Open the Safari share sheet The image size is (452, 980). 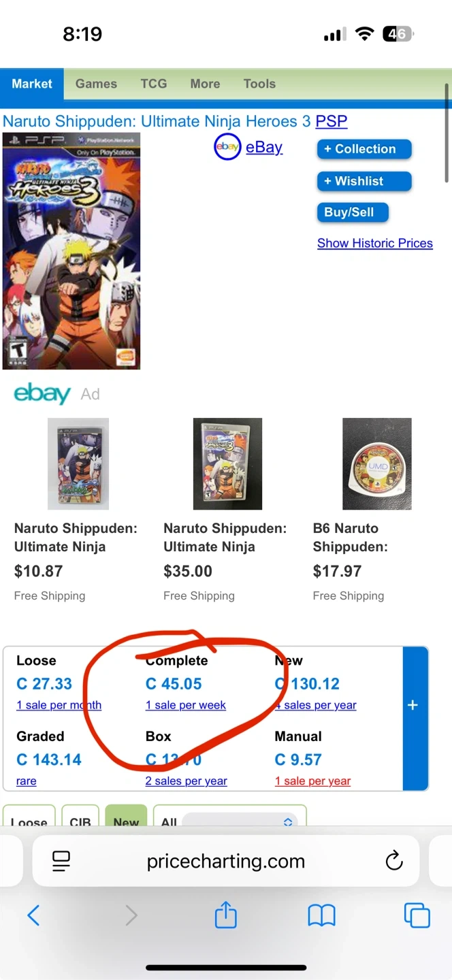click(225, 915)
